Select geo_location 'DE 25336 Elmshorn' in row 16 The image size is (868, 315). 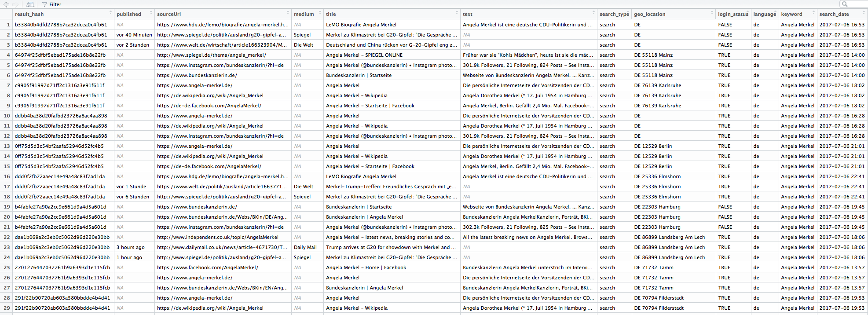coord(674,176)
